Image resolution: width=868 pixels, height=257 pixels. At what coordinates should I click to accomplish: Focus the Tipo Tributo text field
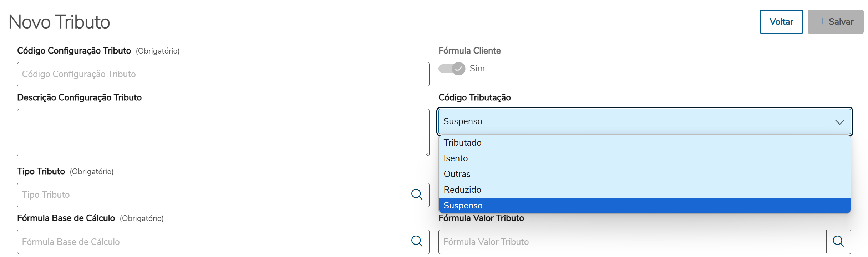click(210, 195)
